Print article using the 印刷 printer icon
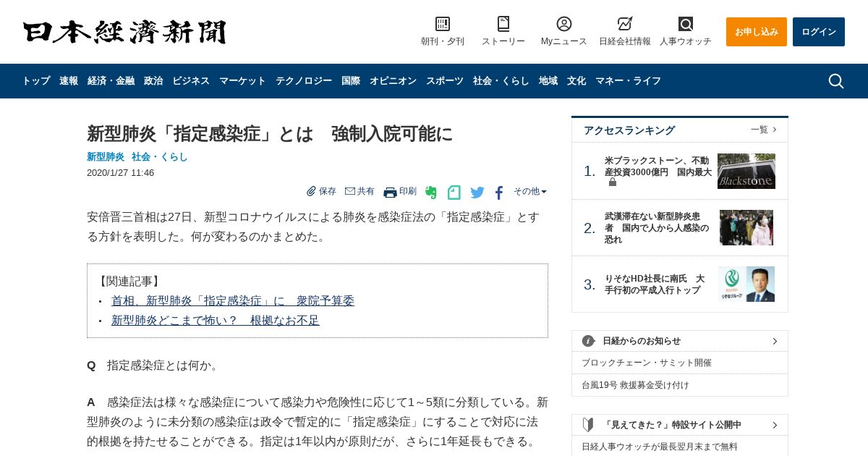The height and width of the screenshot is (456, 868). [390, 192]
